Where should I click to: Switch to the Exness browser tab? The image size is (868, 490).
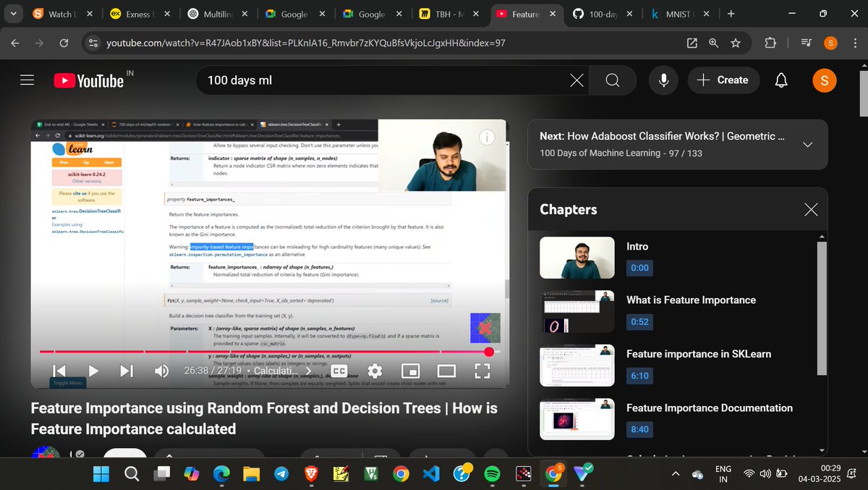click(139, 14)
